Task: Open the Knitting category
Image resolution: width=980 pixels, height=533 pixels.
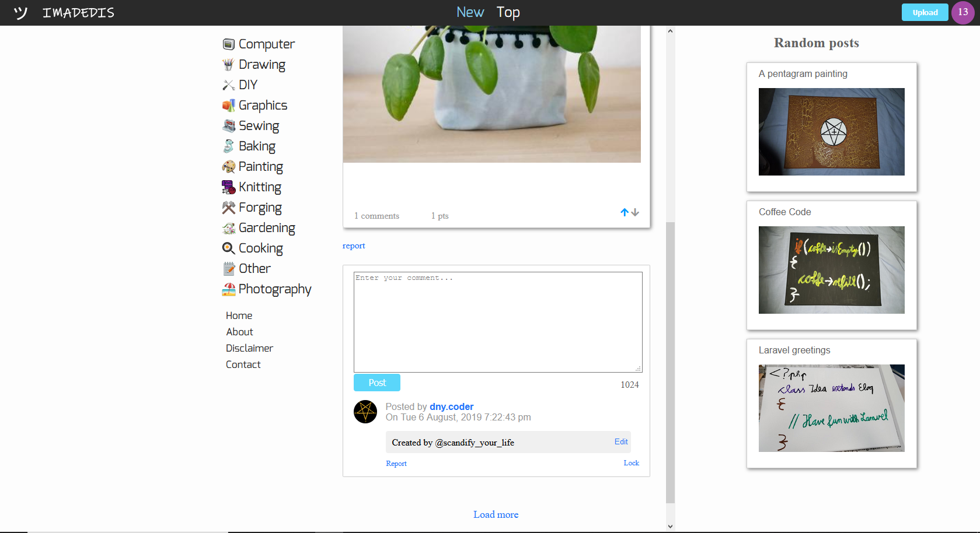Action: click(x=260, y=187)
